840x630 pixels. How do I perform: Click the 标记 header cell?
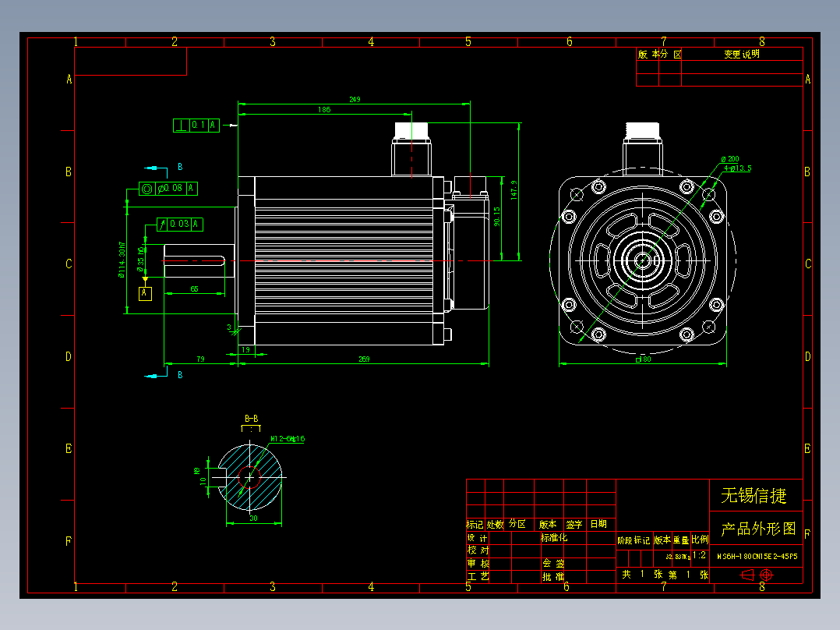pos(475,525)
